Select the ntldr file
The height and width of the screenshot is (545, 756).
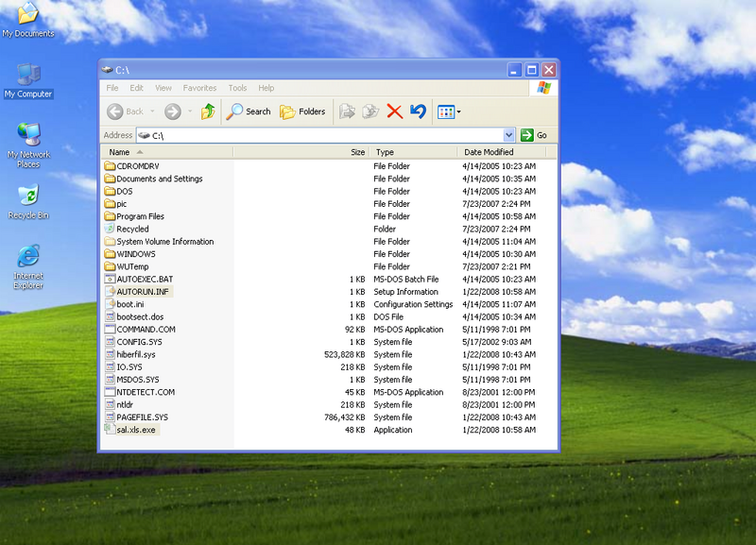tap(119, 404)
